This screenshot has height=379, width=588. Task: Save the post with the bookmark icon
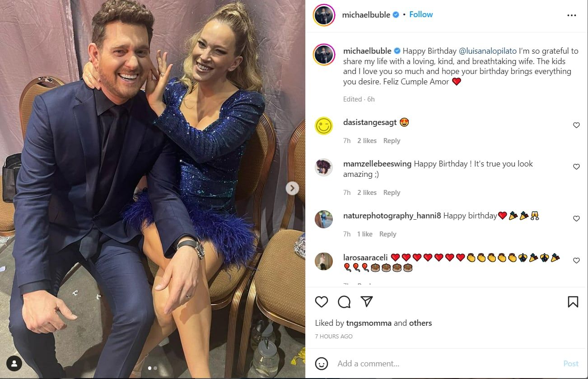point(573,301)
